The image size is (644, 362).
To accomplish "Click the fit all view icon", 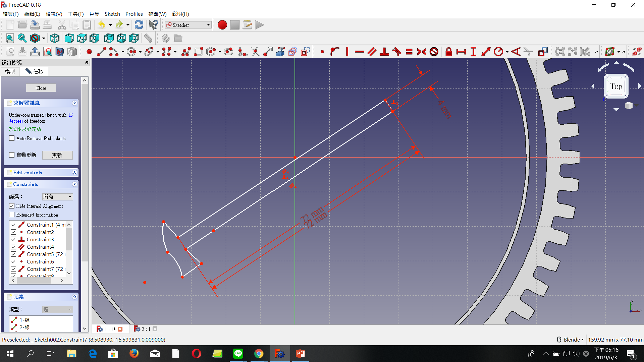I will click(10, 38).
